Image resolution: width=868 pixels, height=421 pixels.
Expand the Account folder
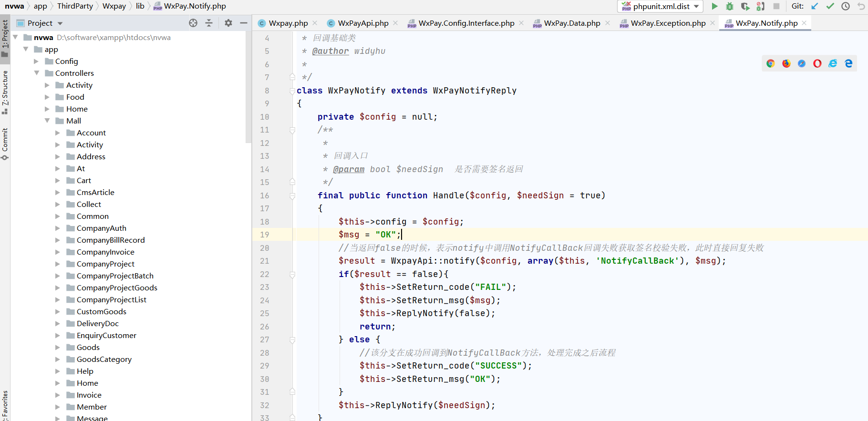pos(58,133)
